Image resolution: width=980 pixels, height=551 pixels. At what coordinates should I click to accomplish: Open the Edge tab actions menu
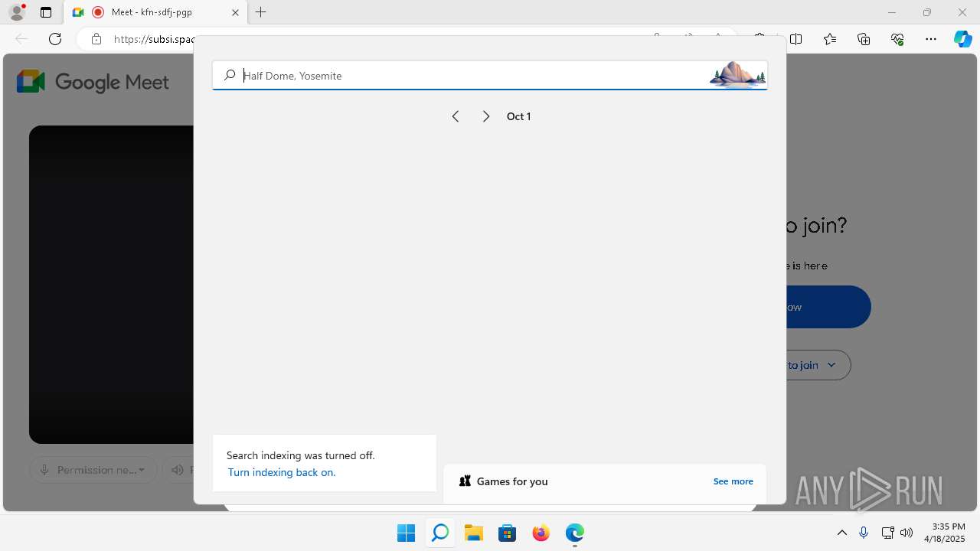[x=46, y=12]
